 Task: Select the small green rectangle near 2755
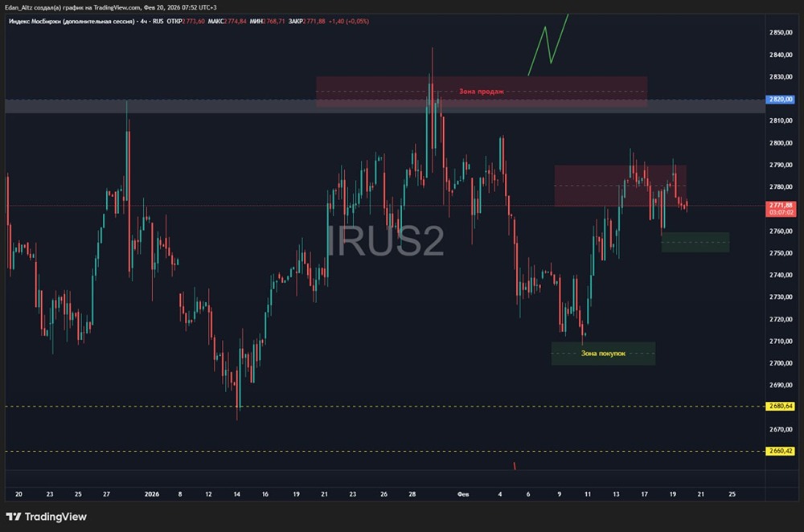tap(695, 242)
